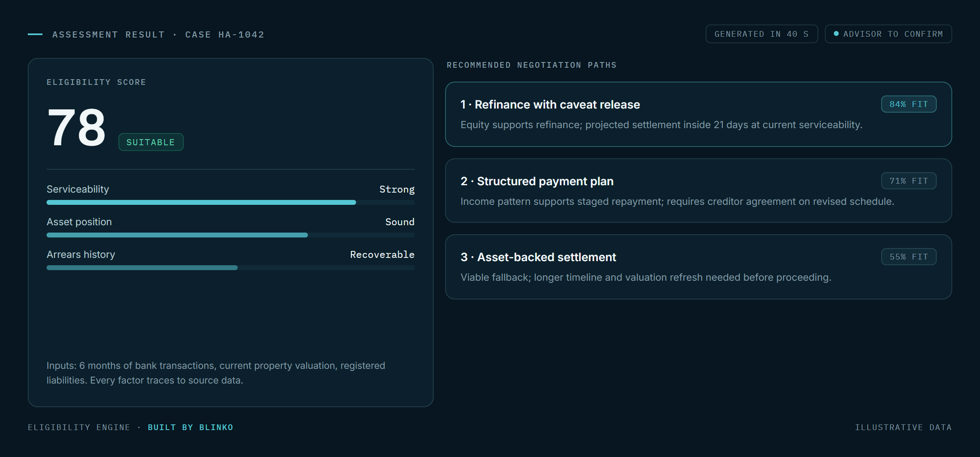Click the 84% FIT badge
Image resolution: width=980 pixels, height=457 pixels.
(909, 104)
